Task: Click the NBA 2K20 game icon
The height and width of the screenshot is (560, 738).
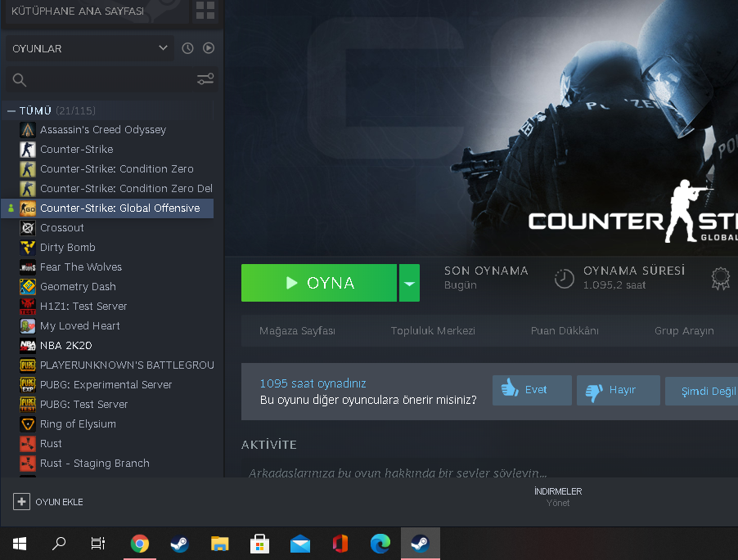Action: coord(28,346)
